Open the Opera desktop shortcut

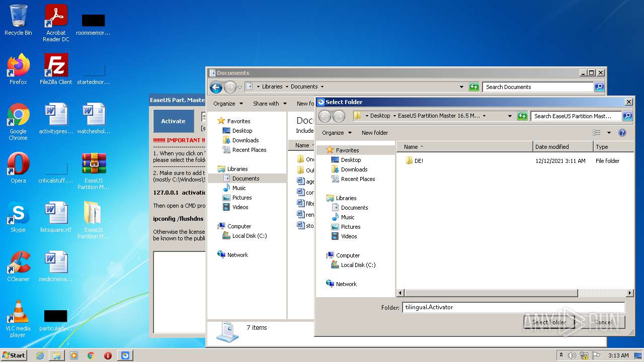coord(18,168)
